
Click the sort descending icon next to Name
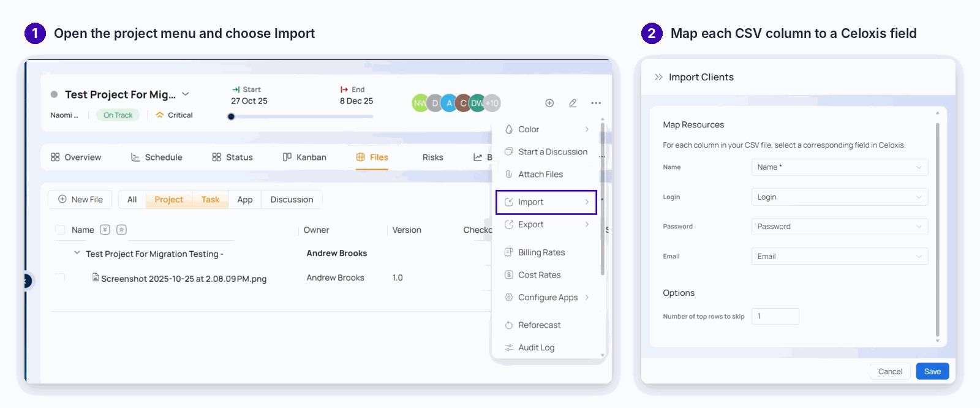tap(105, 230)
